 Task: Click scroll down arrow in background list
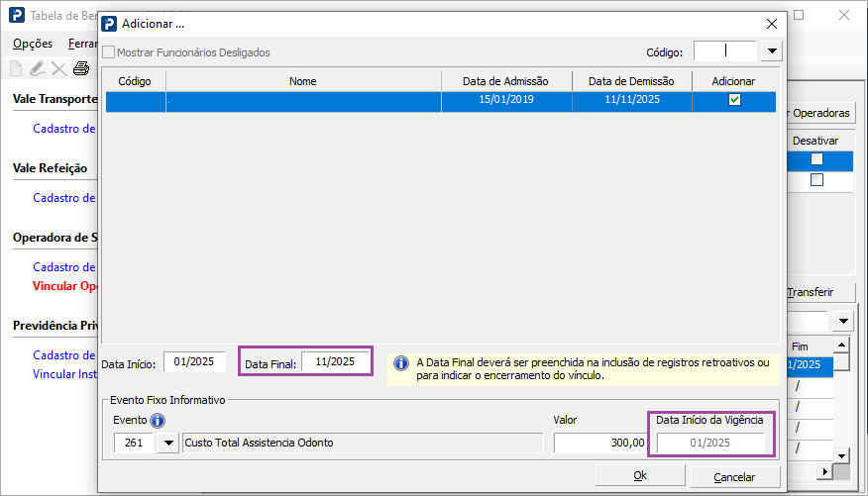pyautogui.click(x=841, y=456)
